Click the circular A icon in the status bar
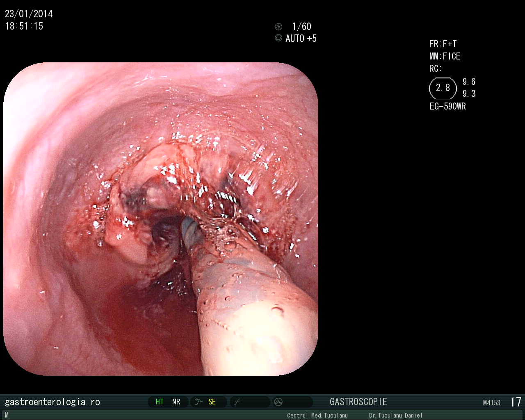Image resolution: width=525 pixels, height=420 pixels. pos(278,402)
